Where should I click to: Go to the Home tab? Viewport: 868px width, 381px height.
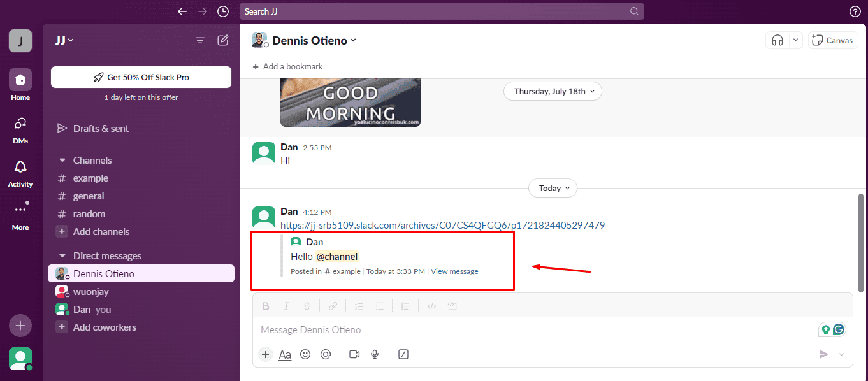click(20, 85)
